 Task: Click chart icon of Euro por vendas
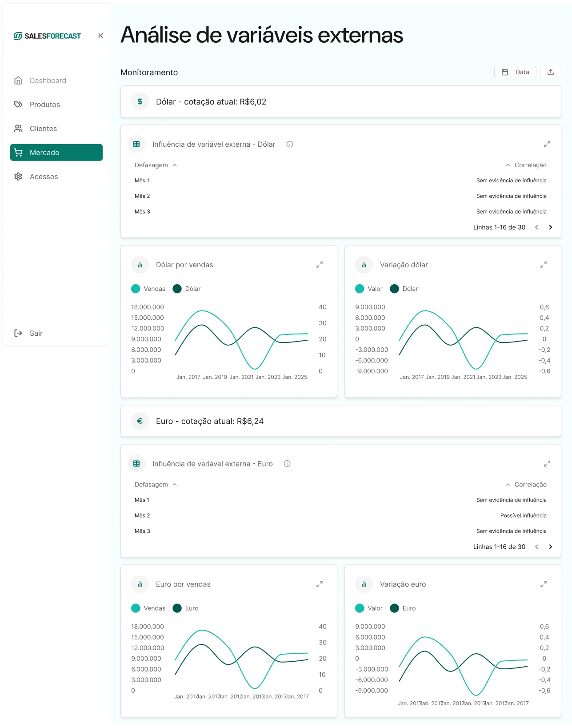click(x=140, y=584)
